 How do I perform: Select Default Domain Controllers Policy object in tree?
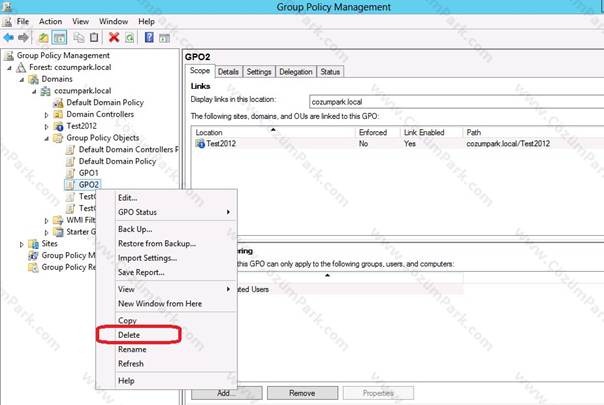pyautogui.click(x=128, y=150)
